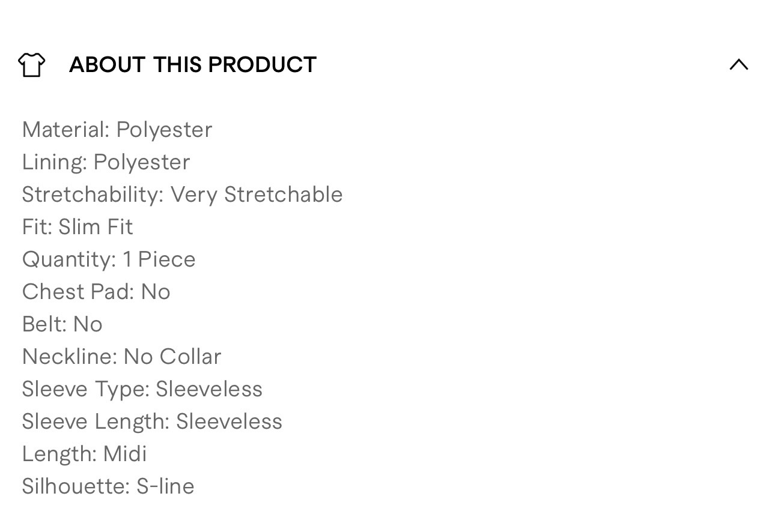Click the 'Belt: No' line
This screenshot has width=775, height=532.
click(x=62, y=324)
